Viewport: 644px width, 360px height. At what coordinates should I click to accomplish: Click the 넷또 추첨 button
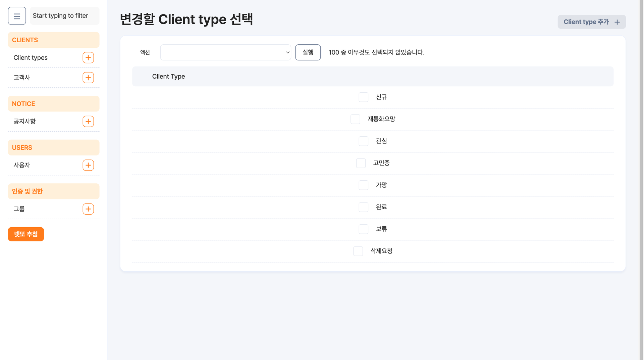point(26,234)
